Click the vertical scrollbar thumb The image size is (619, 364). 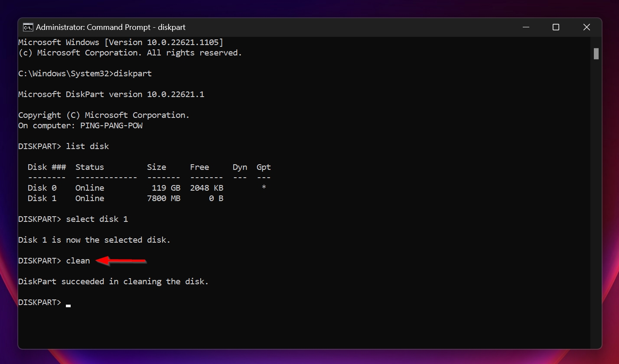596,54
